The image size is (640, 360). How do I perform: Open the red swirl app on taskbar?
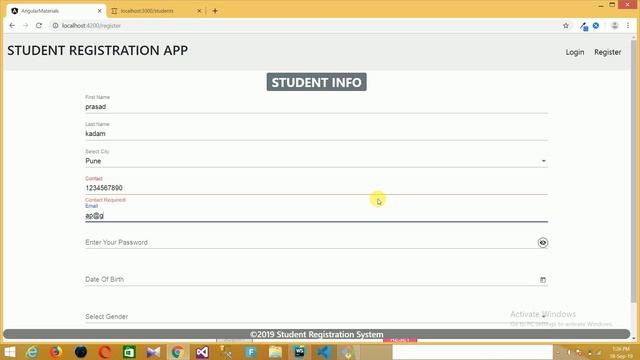coord(105,352)
